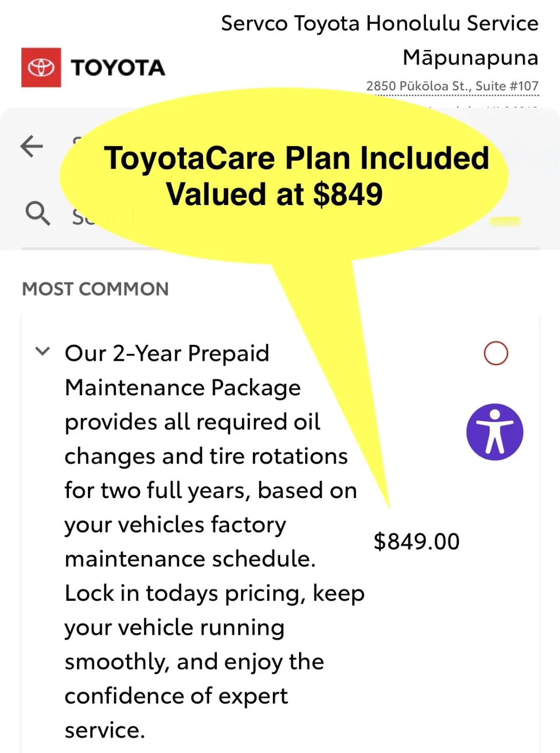Click the Valued at $849 callout line

274,194
